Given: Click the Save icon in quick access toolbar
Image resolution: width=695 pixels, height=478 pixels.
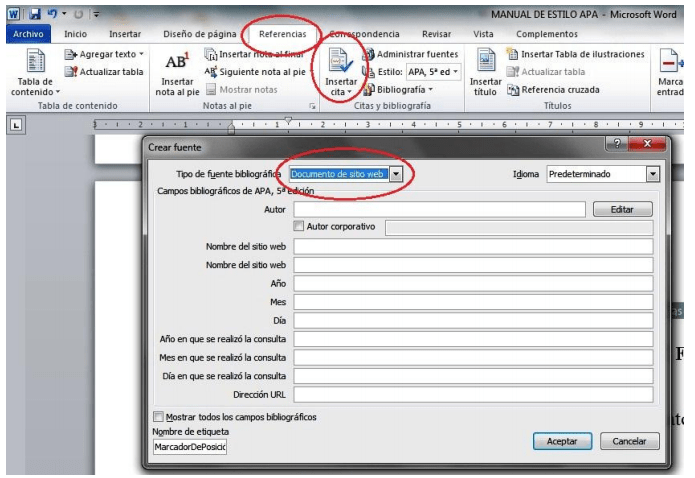Looking at the screenshot, I should coord(35,14).
